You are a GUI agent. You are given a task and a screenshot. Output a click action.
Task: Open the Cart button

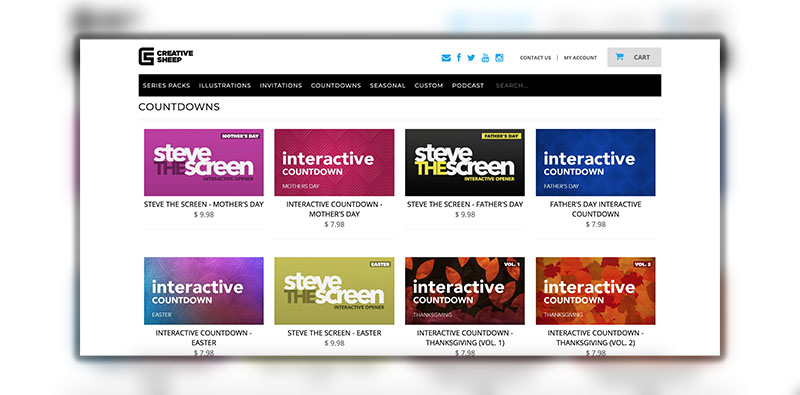[x=634, y=57]
